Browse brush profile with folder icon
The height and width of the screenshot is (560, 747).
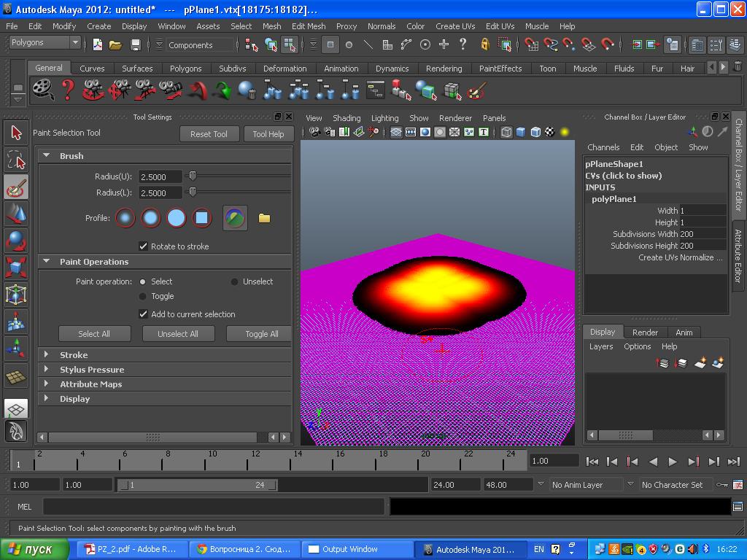pyautogui.click(x=264, y=218)
